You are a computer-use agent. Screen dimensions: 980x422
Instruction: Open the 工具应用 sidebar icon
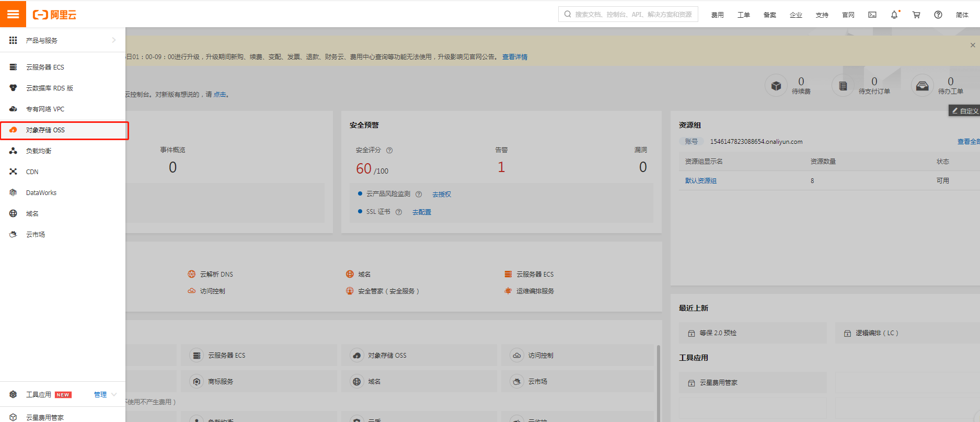[13, 394]
